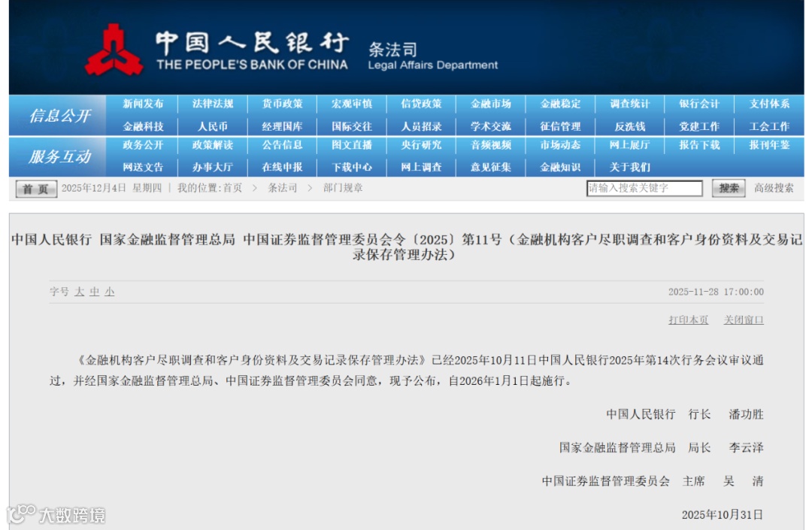Open 新闻发布 menu item

click(143, 104)
